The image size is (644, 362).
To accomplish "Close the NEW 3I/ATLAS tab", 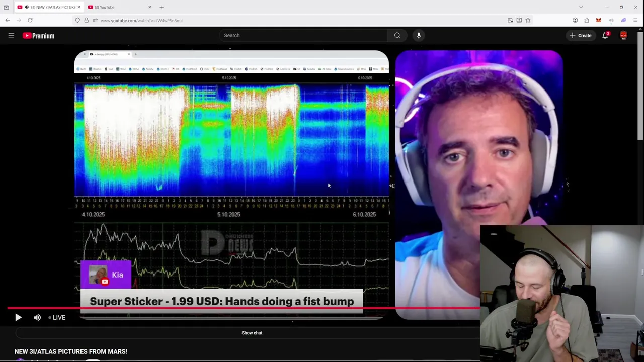I will [79, 7].
